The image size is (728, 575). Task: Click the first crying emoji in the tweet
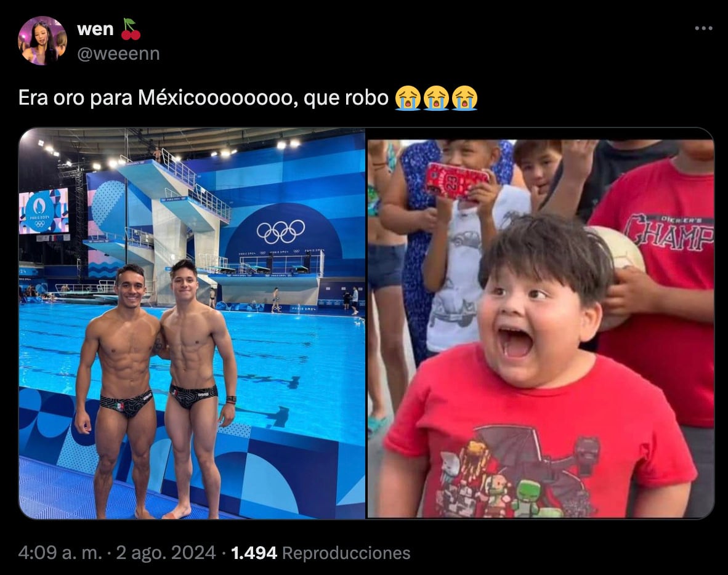[408, 98]
